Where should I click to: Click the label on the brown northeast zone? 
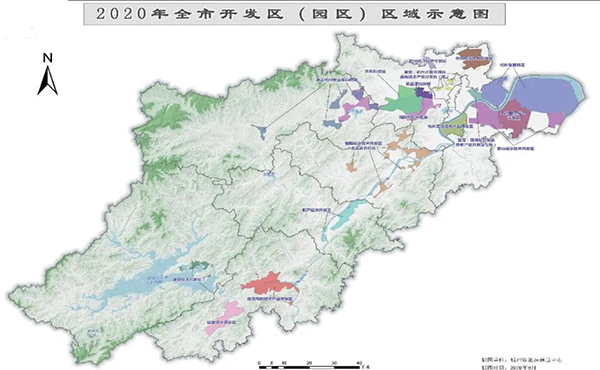473,59
